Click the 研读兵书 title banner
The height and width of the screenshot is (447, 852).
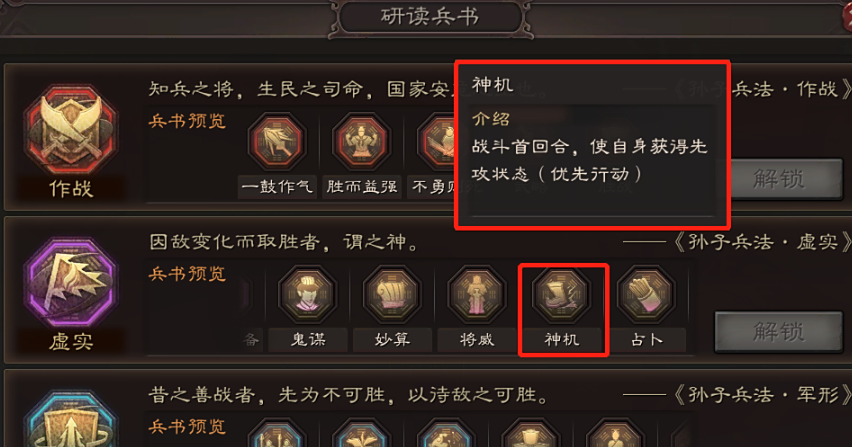[430, 17]
